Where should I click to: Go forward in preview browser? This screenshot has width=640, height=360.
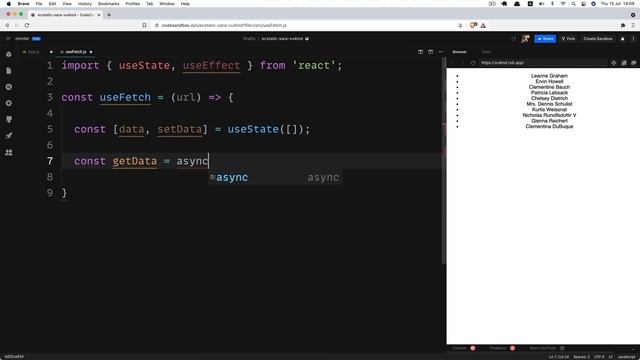tap(463, 63)
